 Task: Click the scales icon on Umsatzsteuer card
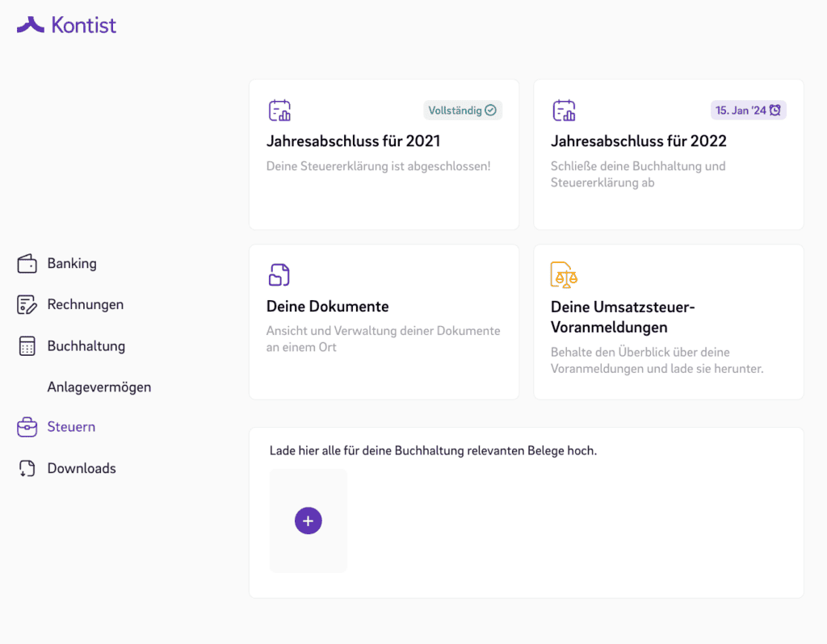pos(563,275)
